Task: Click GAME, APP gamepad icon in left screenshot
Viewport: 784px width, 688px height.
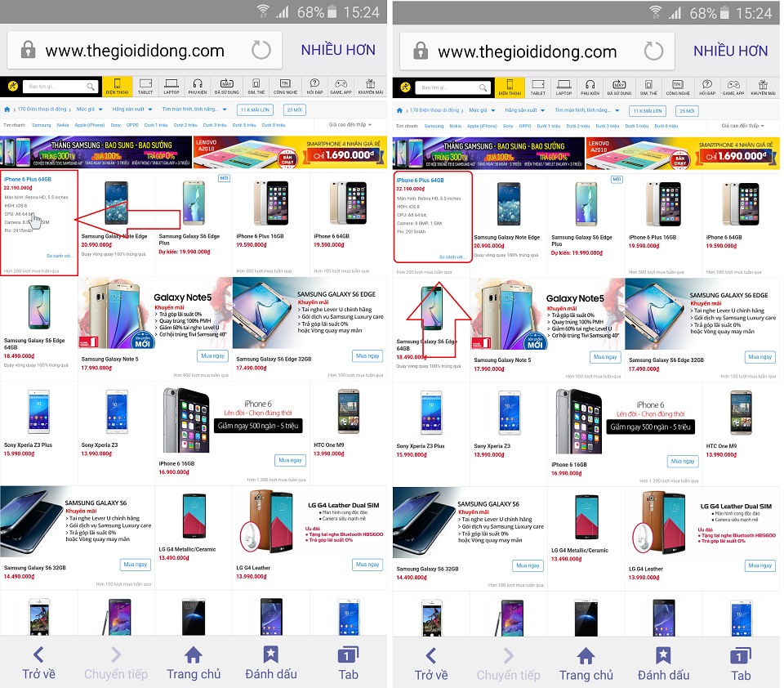Action: coord(341,86)
